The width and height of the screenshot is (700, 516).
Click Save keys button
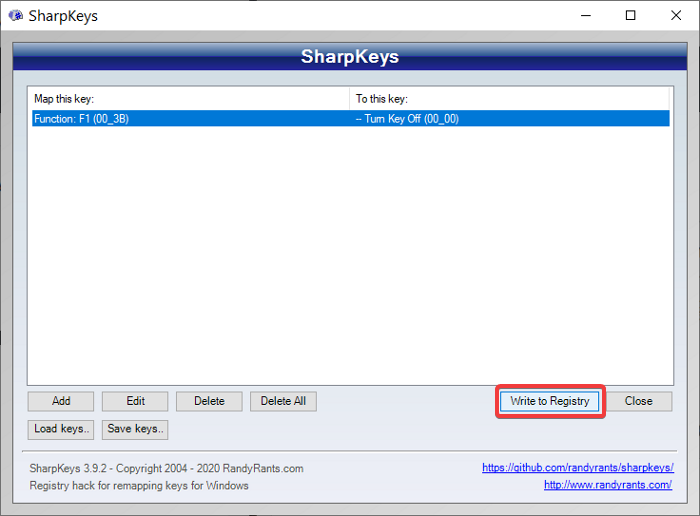[x=135, y=429]
